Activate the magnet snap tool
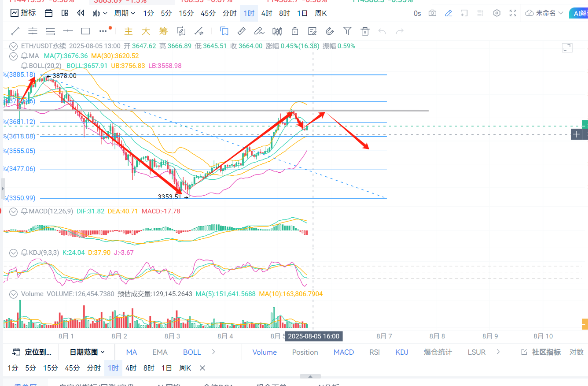This screenshot has width=588, height=386. click(x=330, y=31)
